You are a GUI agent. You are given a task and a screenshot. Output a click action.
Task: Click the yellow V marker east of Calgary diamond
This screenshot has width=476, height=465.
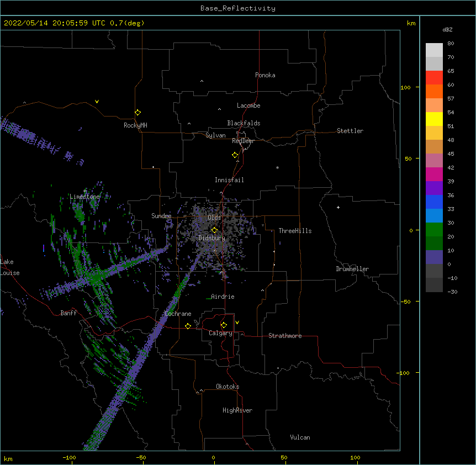(237, 323)
